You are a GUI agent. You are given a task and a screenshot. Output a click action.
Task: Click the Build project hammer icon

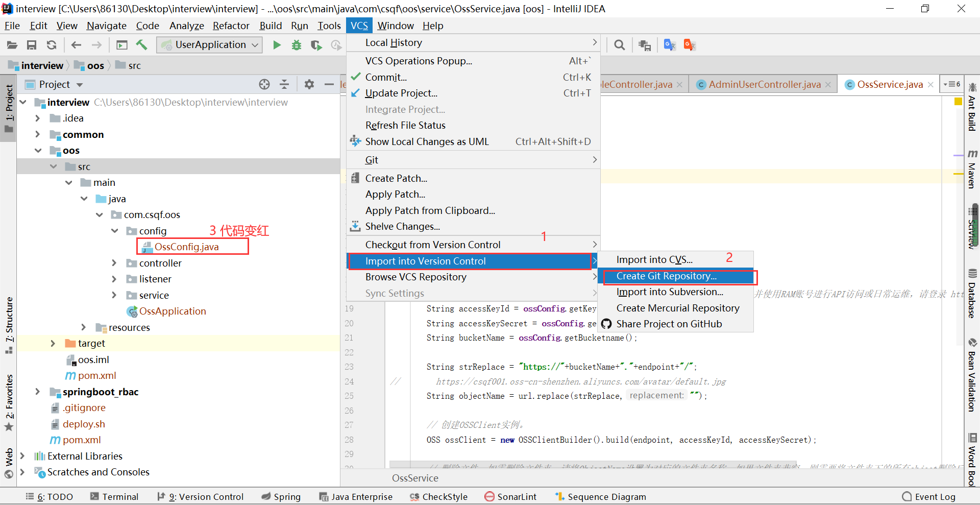[141, 45]
